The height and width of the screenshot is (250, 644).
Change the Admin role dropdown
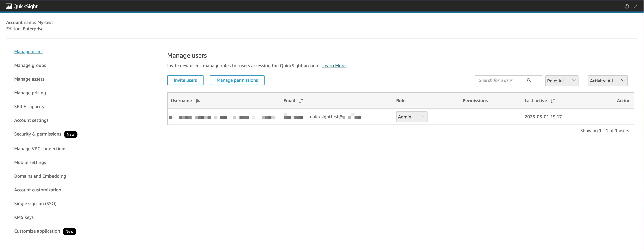click(412, 117)
